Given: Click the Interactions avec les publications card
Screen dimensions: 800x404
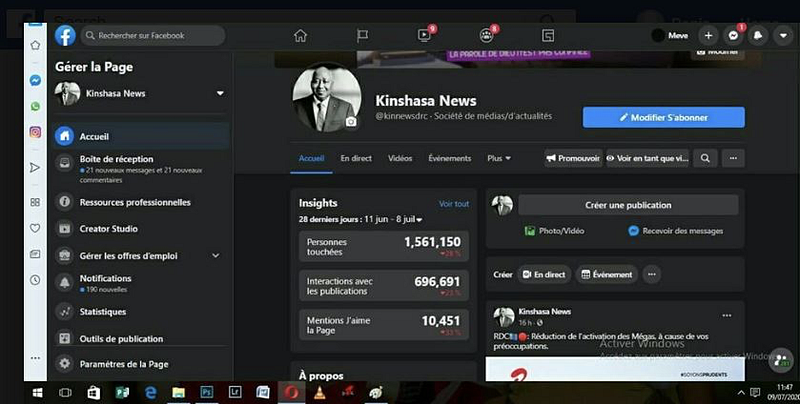Looking at the screenshot, I should 384,286.
